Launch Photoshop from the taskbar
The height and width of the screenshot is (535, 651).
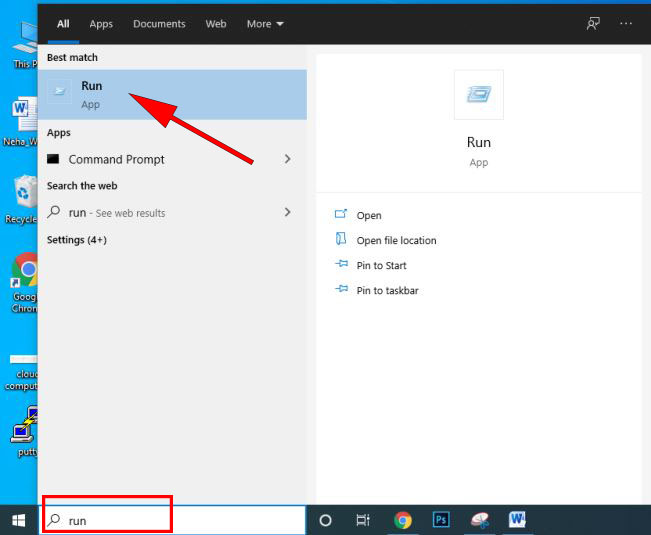click(441, 520)
